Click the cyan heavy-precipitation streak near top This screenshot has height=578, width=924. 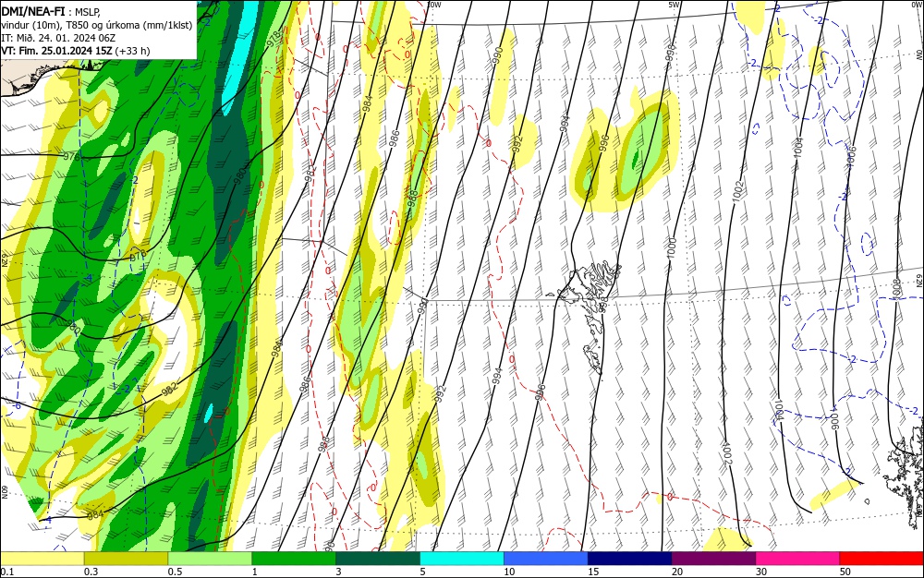240,57
